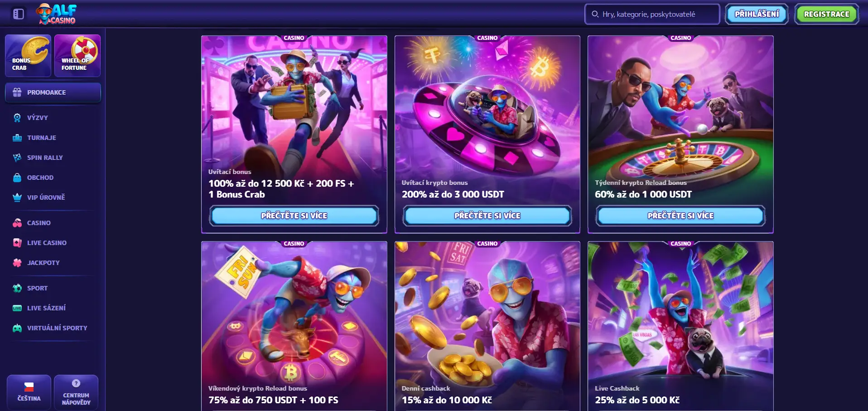Click the Spin Rally flag icon
Viewport: 868px width, 411px height.
point(17,158)
